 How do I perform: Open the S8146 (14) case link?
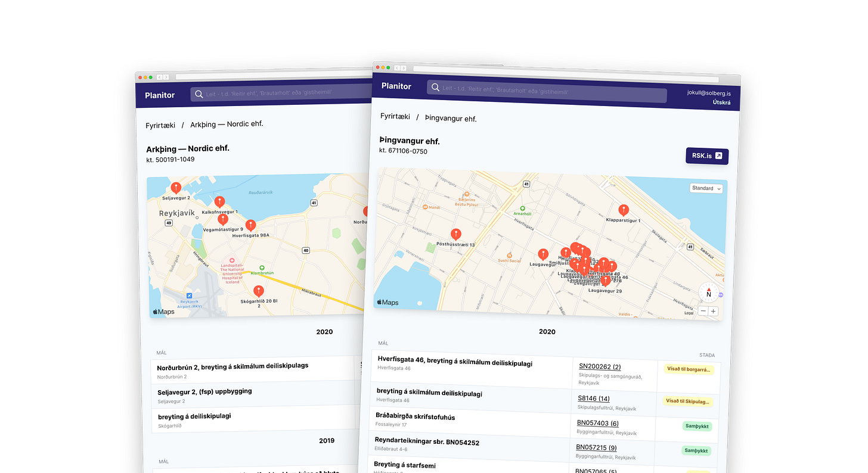coord(594,399)
